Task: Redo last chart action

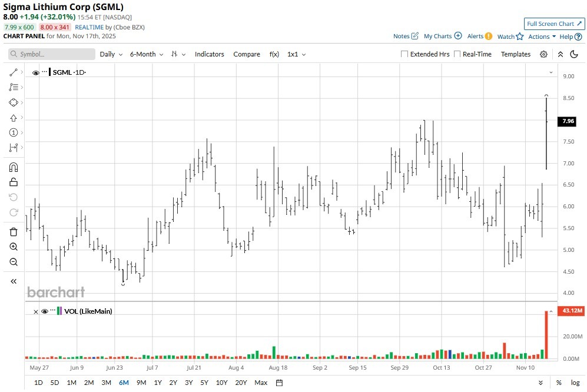Action: 14,212
